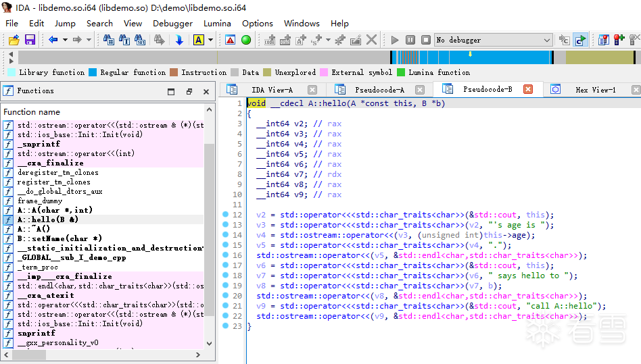This screenshot has width=641, height=364.
Task: Click the binoculars binary search icon
Action: [x=140, y=40]
